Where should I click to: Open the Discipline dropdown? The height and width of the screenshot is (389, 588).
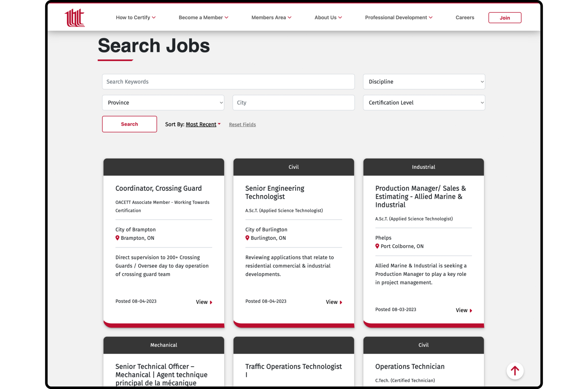coord(424,82)
